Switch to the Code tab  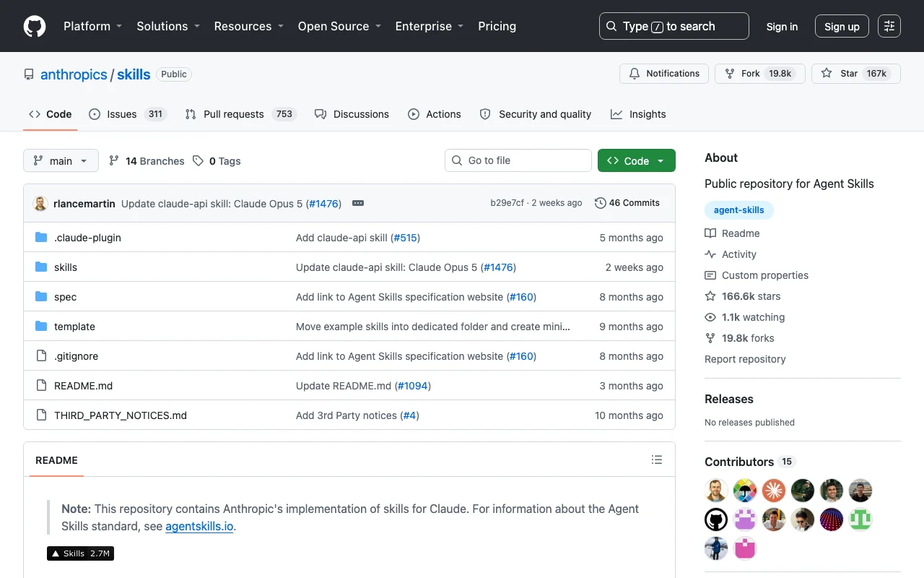point(51,114)
